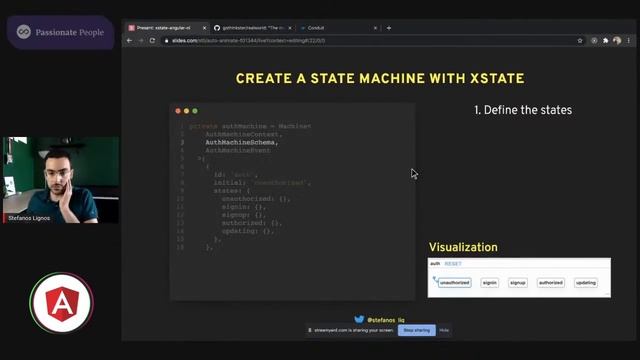Close the Present xstate-angular tab

[x=204, y=28]
